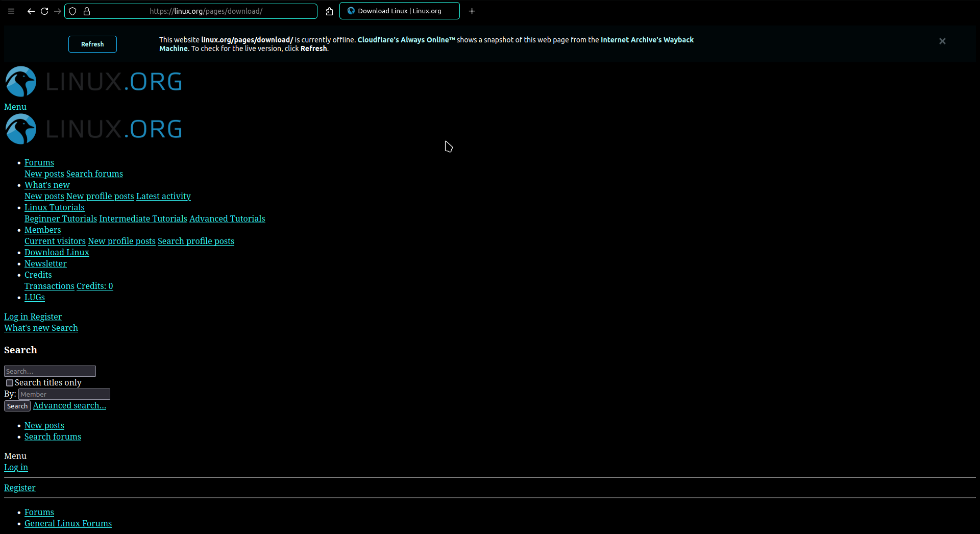Screen dimensions: 980x534
Task: Click the What's new Search link
Action: tap(41, 328)
